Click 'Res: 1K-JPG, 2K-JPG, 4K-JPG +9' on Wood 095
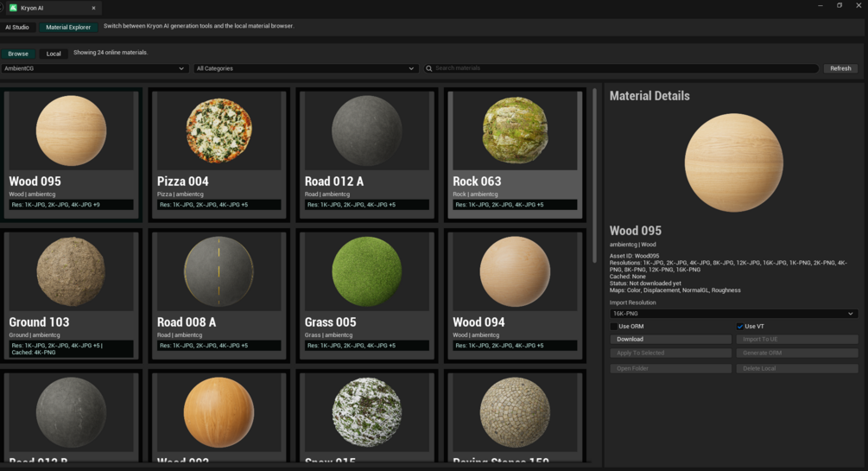This screenshot has width=868, height=471. pos(55,205)
